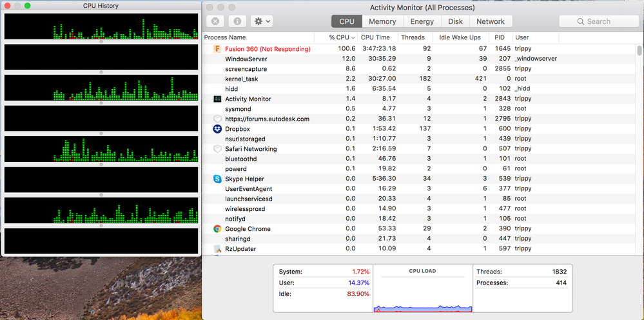
Task: Switch to the CPU tab
Action: [x=347, y=21]
